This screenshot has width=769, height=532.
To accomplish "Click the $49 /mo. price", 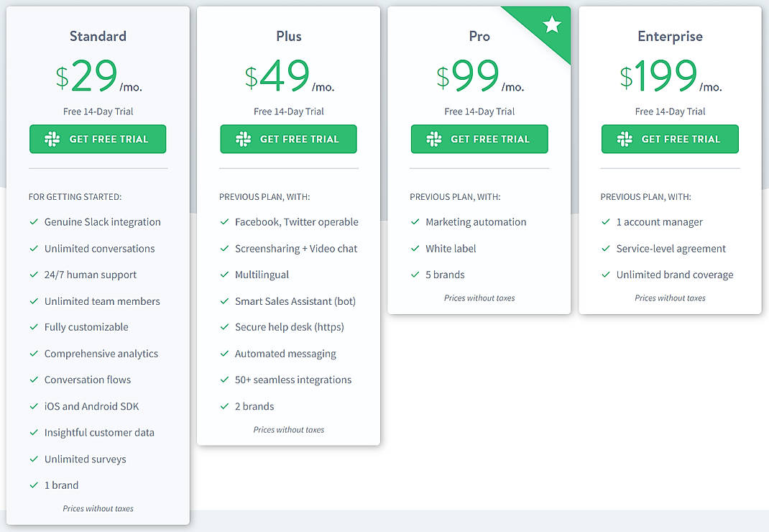I will (x=289, y=75).
